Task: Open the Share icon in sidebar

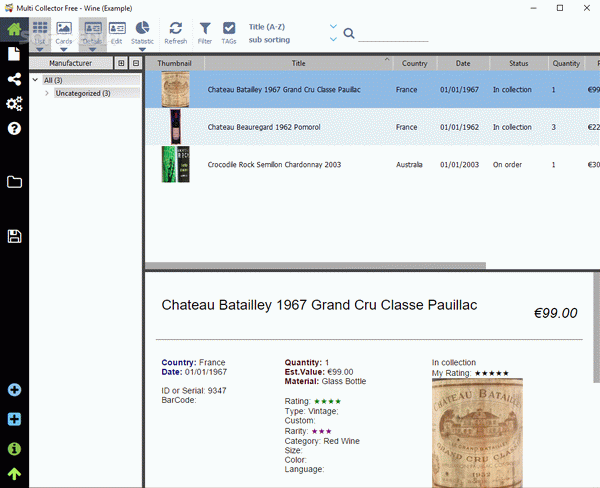Action: (14, 79)
